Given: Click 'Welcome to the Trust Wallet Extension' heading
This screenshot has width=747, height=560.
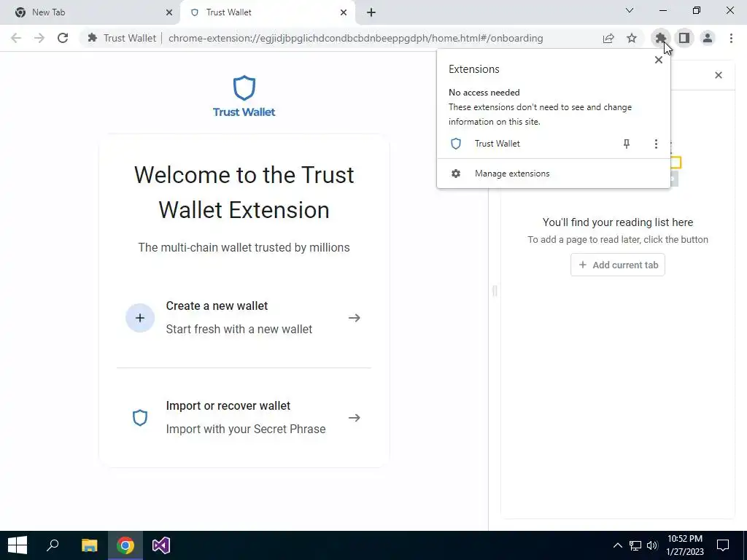Looking at the screenshot, I should 244,192.
